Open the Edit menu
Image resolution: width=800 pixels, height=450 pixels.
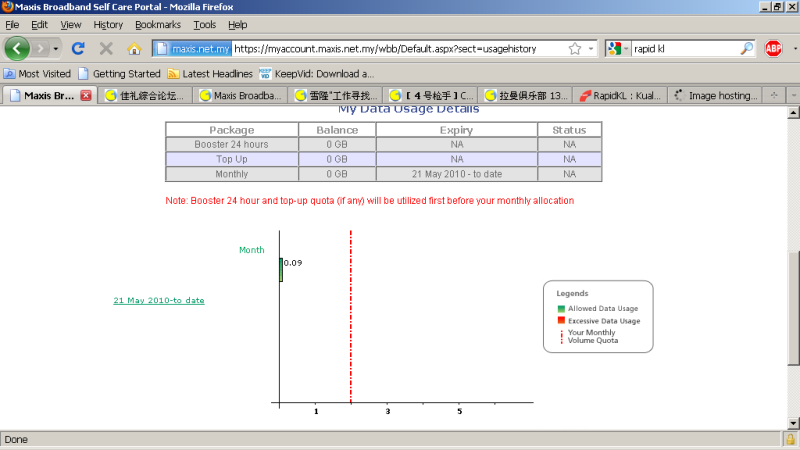(x=39, y=24)
